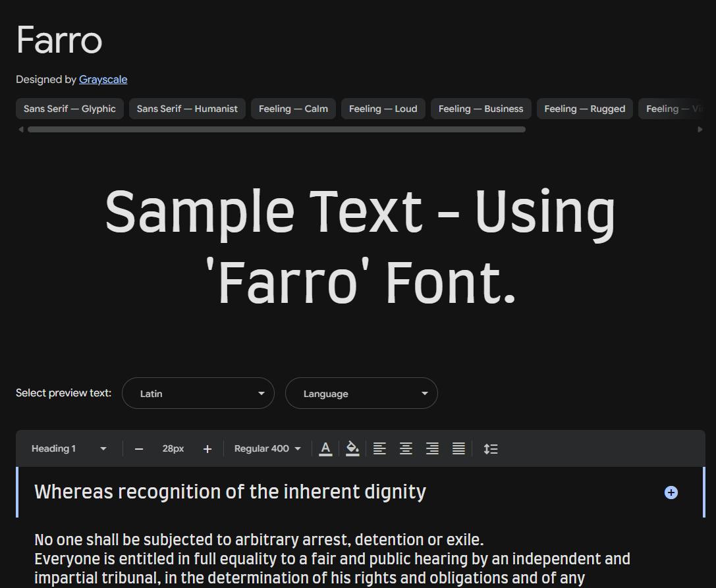Click the right arrow of tag scrollbar

[x=700, y=130]
